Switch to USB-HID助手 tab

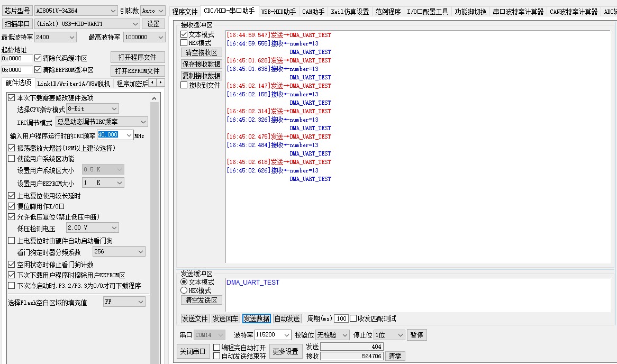pos(278,12)
